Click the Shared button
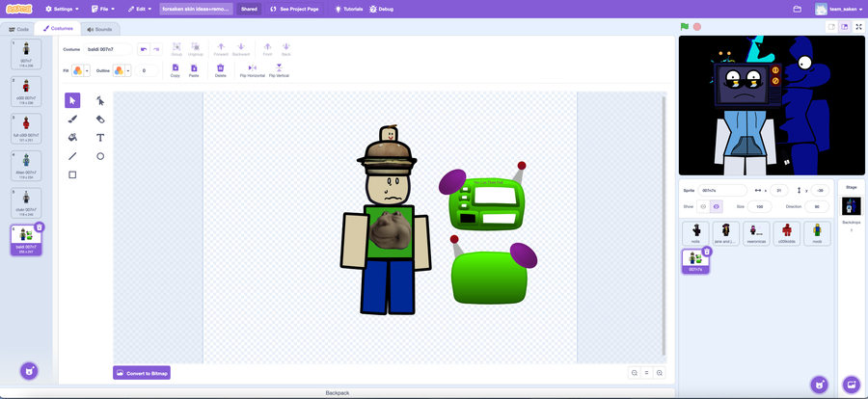Image resolution: width=868 pixels, height=399 pixels. click(249, 9)
